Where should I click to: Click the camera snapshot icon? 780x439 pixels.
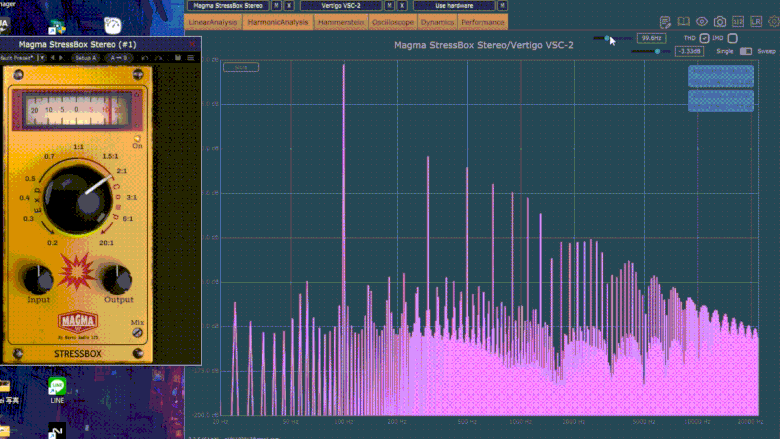[x=719, y=21]
